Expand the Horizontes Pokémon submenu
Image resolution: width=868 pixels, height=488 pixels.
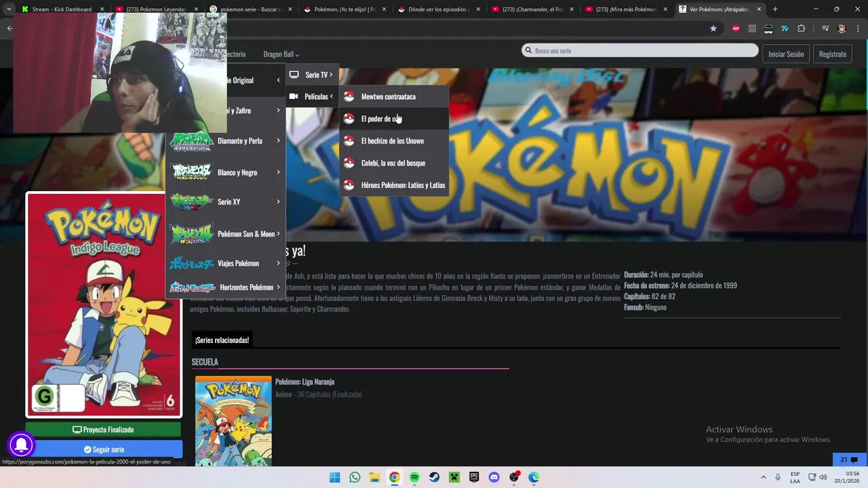[226, 287]
